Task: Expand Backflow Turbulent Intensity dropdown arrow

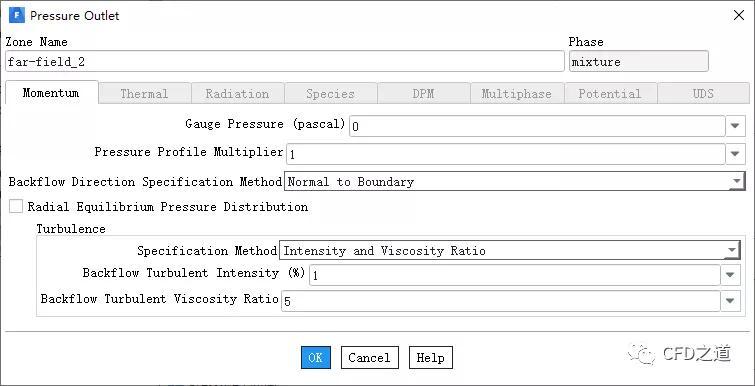Action: click(730, 275)
